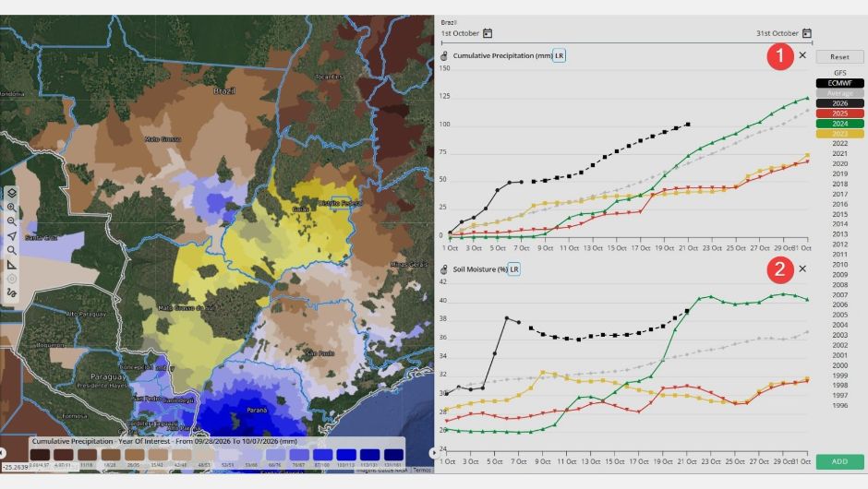Open the Termos link on the map

pos(422,471)
